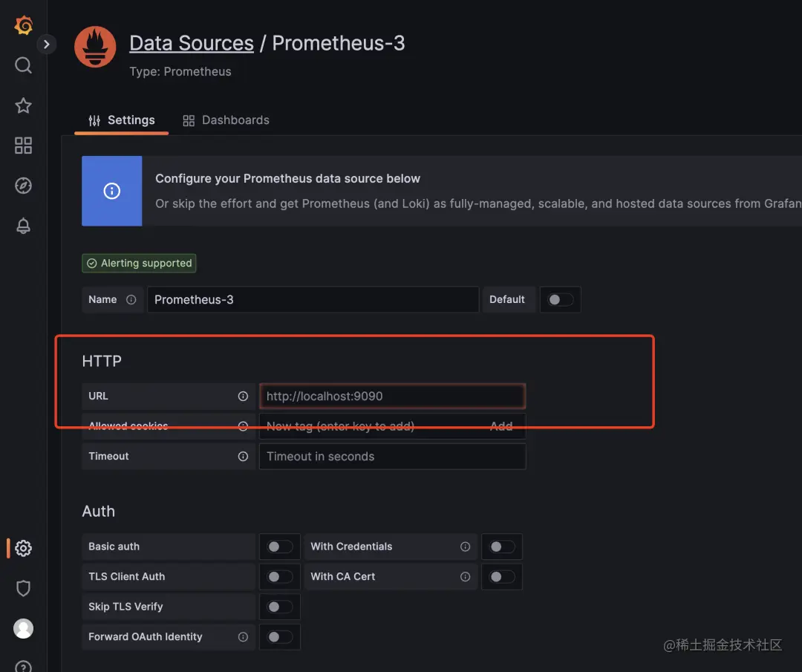The height and width of the screenshot is (672, 802).
Task: Open the Dashboards grid icon in the sidebar
Action: [x=23, y=146]
